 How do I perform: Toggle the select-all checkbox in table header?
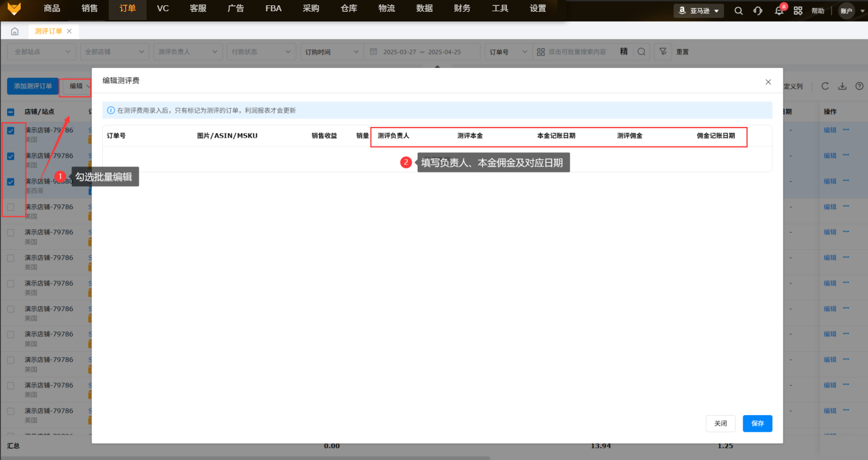coord(11,112)
